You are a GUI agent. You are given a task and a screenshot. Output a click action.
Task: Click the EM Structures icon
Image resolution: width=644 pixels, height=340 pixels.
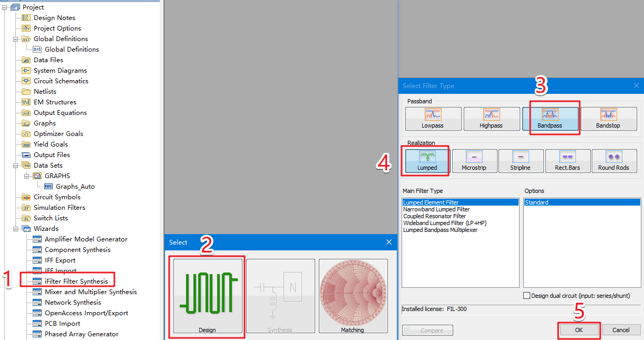[26, 102]
